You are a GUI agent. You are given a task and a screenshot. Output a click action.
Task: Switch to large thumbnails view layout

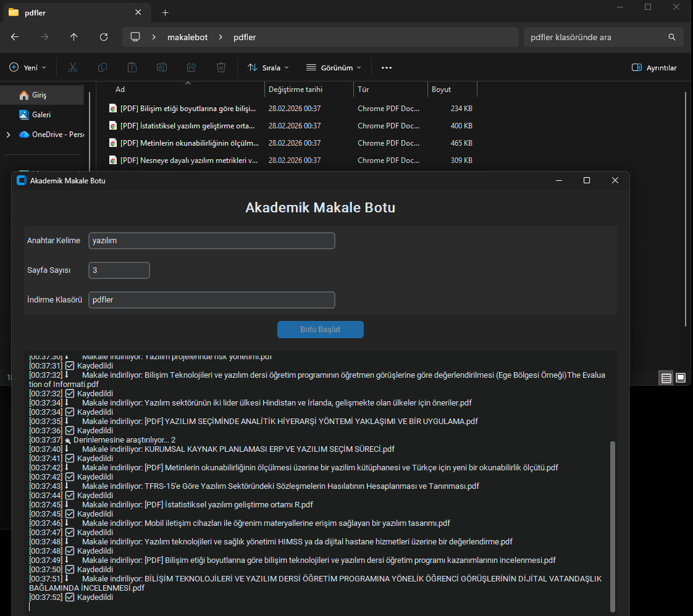(x=681, y=378)
